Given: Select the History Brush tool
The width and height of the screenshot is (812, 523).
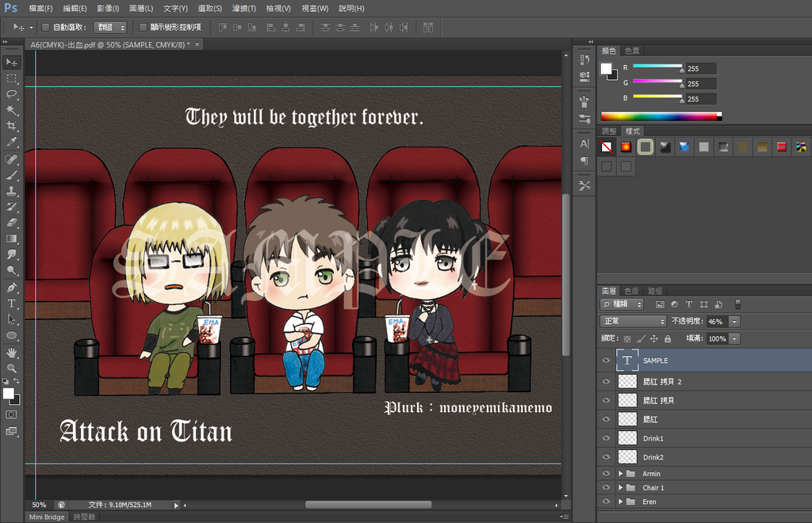Looking at the screenshot, I should 11,207.
